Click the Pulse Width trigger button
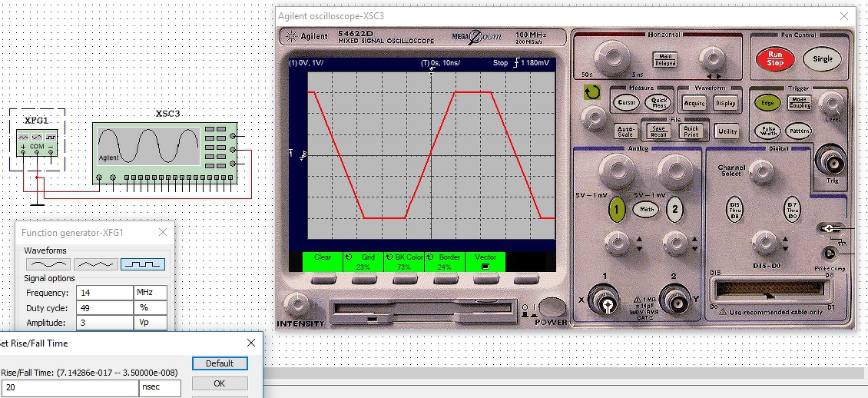Screen dimensions: 868x398 (768, 131)
